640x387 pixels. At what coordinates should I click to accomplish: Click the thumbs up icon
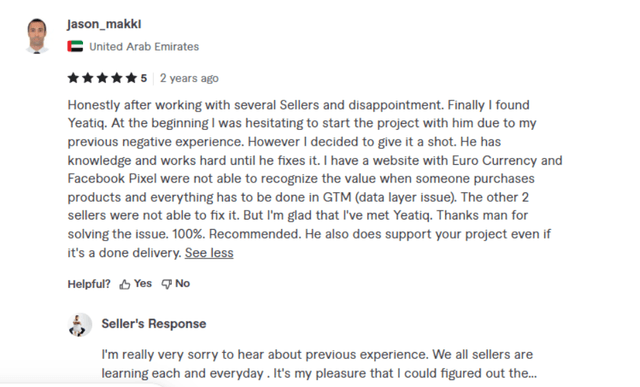coord(124,284)
